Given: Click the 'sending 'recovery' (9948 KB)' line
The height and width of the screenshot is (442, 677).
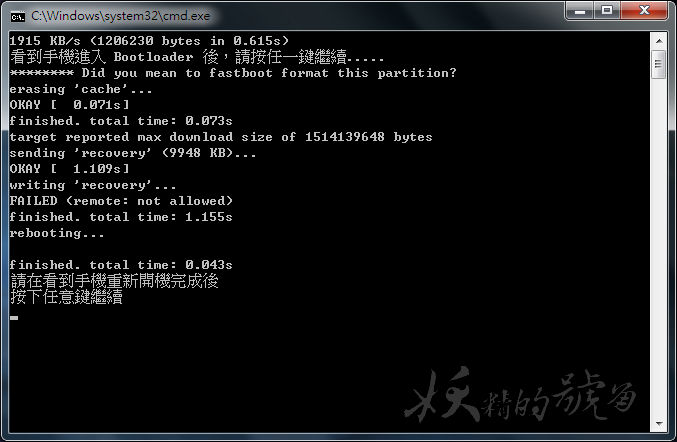Looking at the screenshot, I should click(x=133, y=153).
